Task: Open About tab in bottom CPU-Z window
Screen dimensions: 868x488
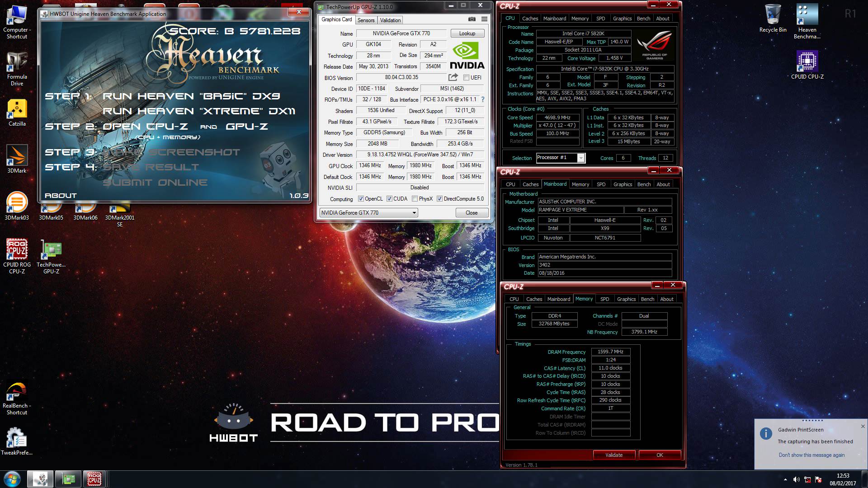Action: [666, 299]
